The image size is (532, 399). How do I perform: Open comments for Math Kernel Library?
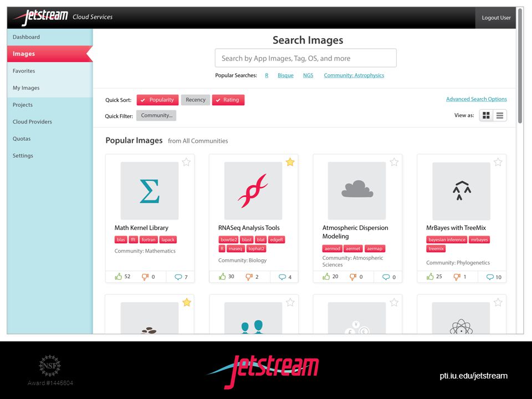(x=178, y=277)
